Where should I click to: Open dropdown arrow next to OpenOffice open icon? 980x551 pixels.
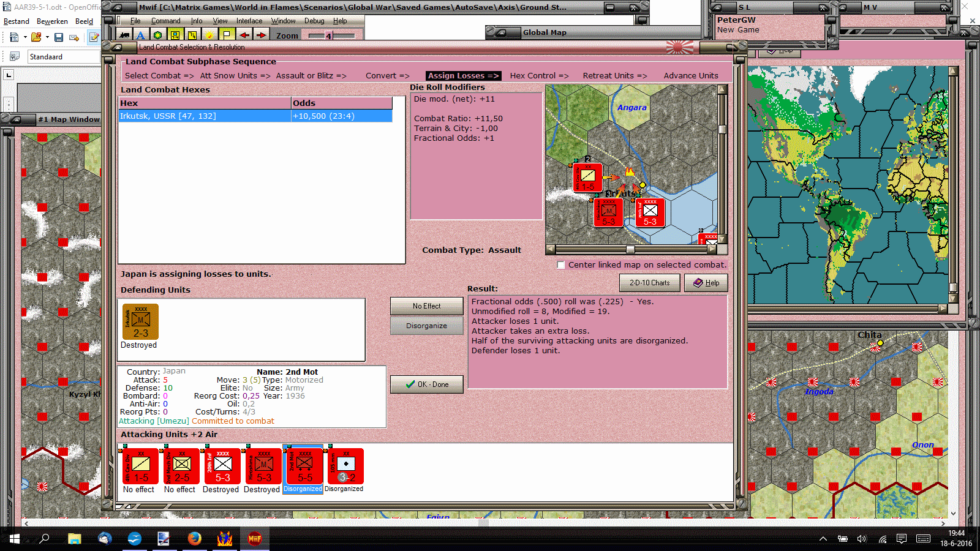tap(47, 37)
